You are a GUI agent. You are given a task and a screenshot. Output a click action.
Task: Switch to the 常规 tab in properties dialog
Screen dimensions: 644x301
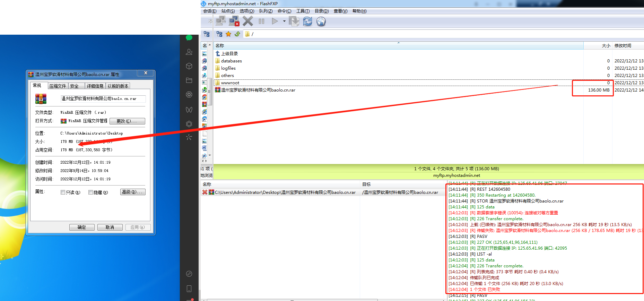[x=37, y=85]
